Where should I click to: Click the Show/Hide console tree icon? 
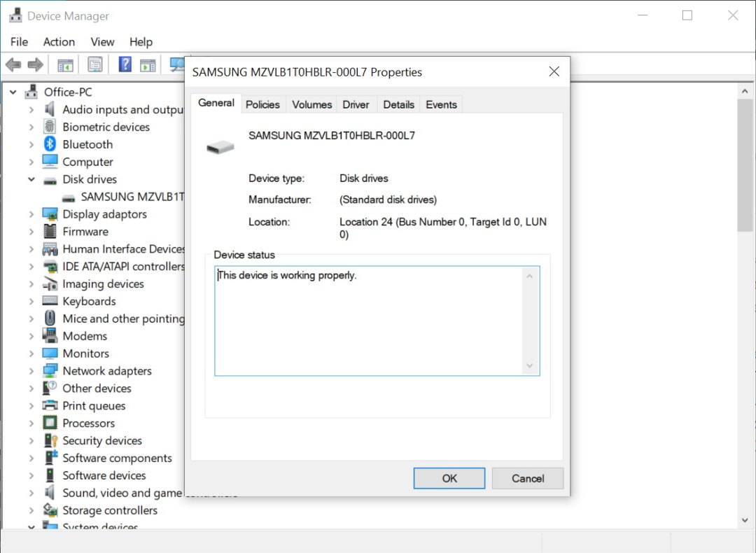pyautogui.click(x=65, y=64)
